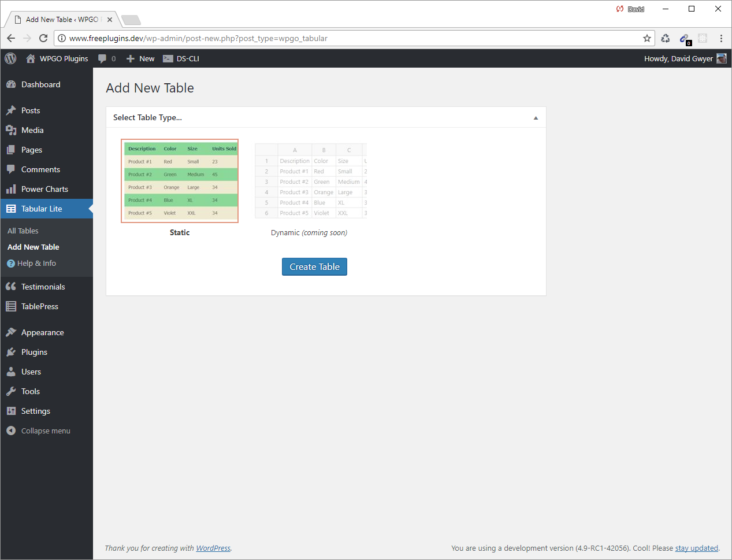
Task: Click the Plugins plug icon
Action: [x=11, y=352]
